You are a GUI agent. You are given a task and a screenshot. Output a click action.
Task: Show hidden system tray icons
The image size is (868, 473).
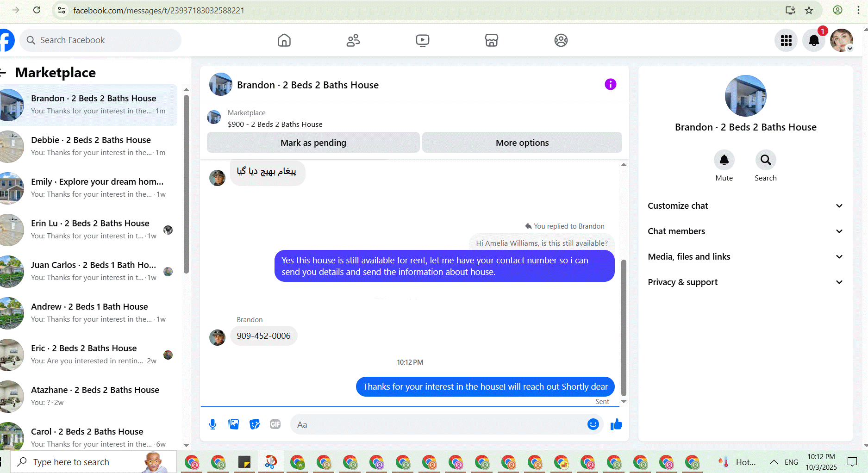tap(774, 462)
